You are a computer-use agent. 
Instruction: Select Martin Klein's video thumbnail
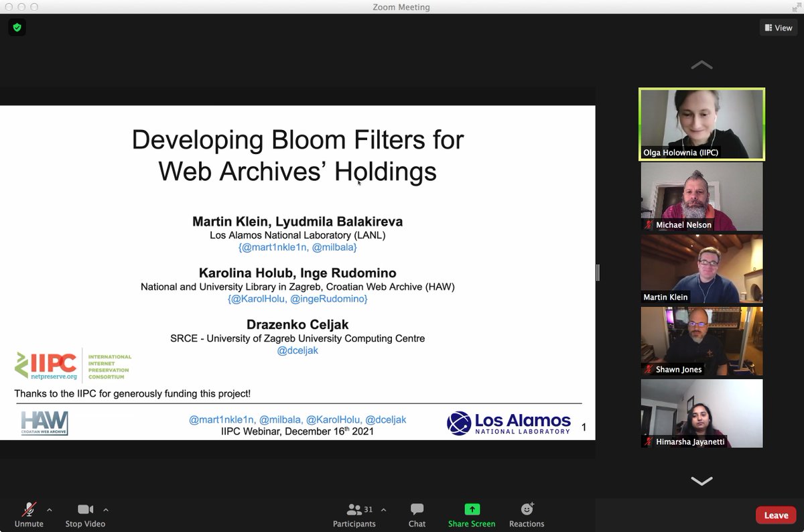[701, 269]
